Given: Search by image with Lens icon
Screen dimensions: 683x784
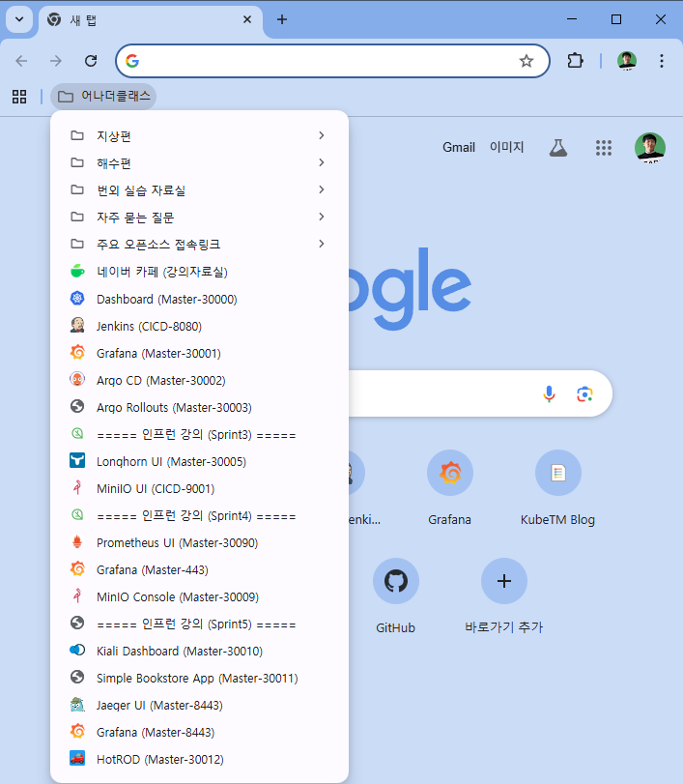Looking at the screenshot, I should pyautogui.click(x=584, y=393).
